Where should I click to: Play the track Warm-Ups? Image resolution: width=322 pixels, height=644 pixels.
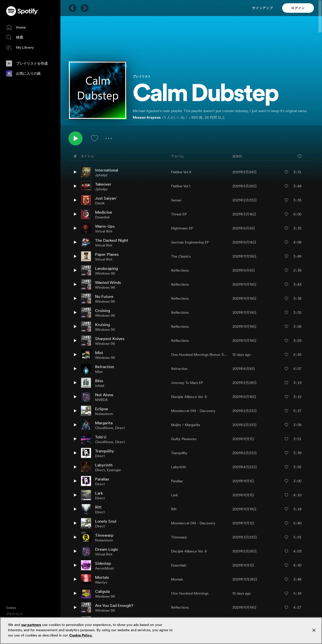pos(75,228)
